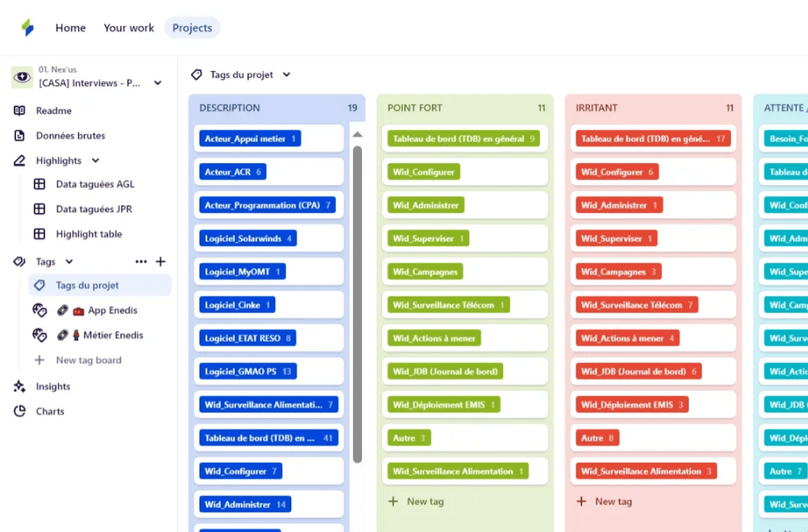Select green tag Wid_Superviser

tap(429, 239)
